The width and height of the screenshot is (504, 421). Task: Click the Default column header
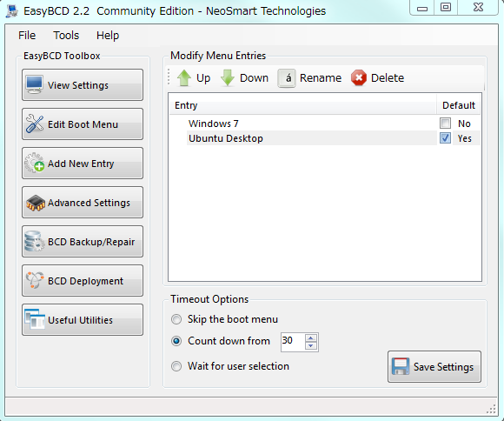[x=458, y=105]
